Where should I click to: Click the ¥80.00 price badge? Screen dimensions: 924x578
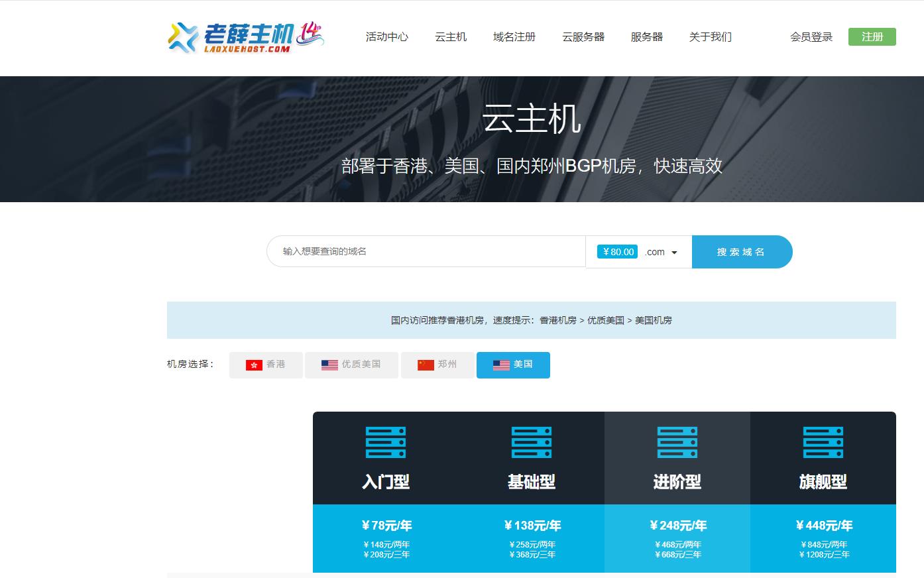tap(617, 252)
